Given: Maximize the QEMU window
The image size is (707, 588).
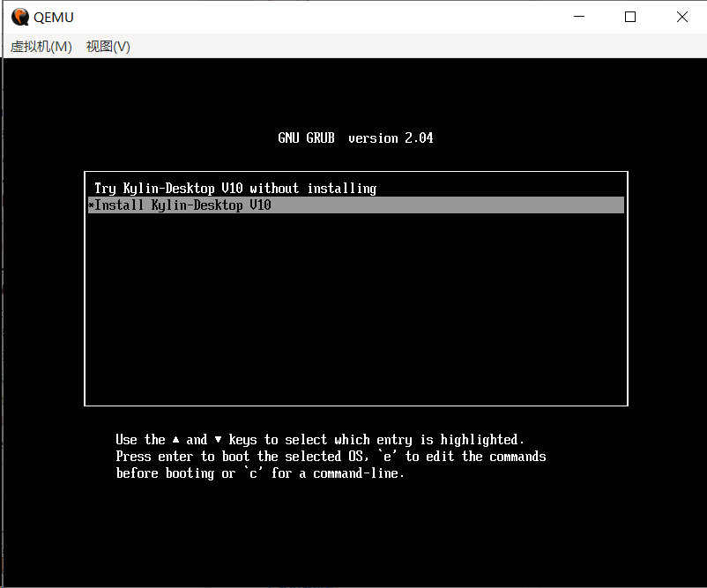Looking at the screenshot, I should pos(630,17).
